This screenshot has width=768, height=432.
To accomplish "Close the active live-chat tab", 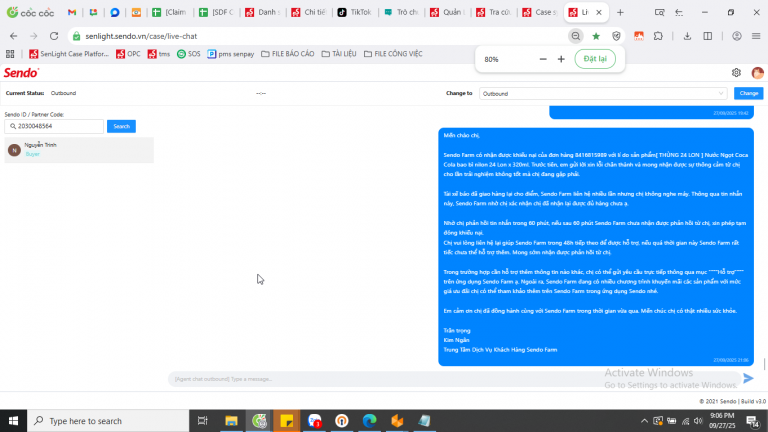I will (x=599, y=12).
